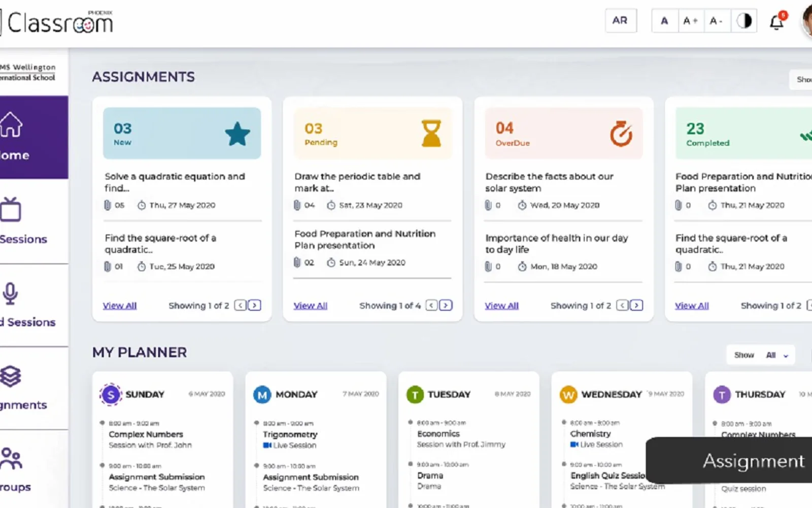Open Sunday's Complex Numbers session
812x508 pixels.
[150, 439]
